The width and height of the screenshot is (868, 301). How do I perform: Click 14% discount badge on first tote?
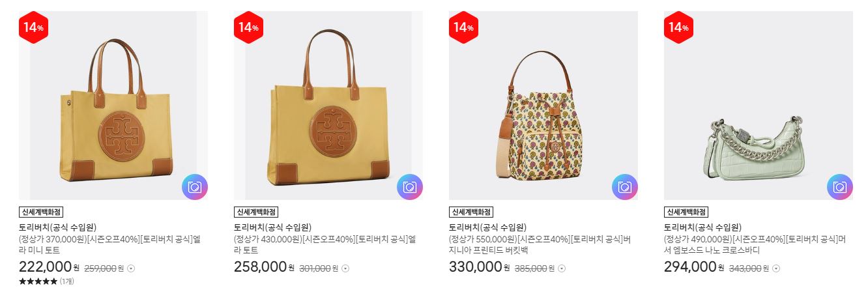click(33, 27)
